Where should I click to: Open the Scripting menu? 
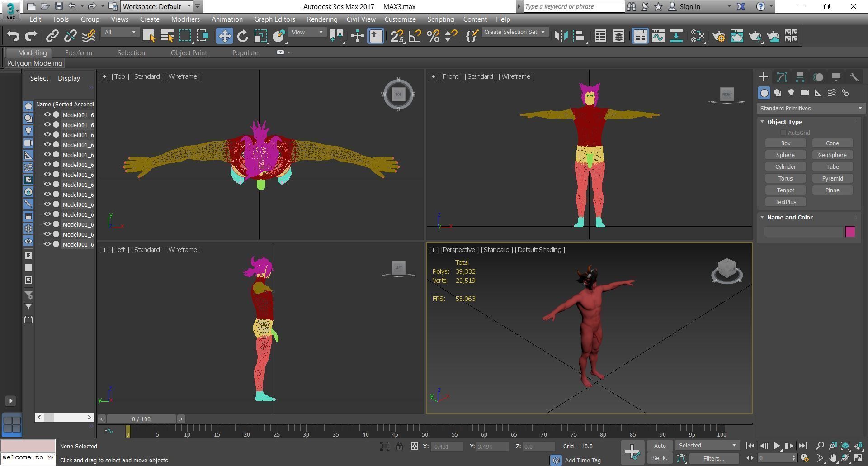(x=440, y=19)
